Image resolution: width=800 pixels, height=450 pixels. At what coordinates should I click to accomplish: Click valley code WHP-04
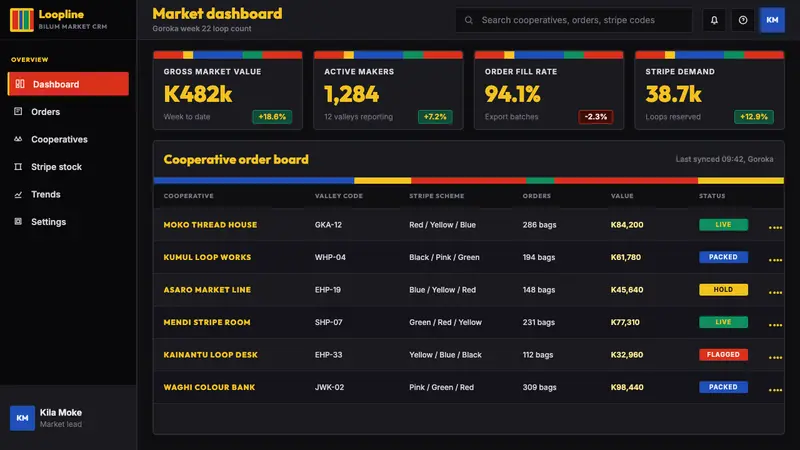pos(330,257)
